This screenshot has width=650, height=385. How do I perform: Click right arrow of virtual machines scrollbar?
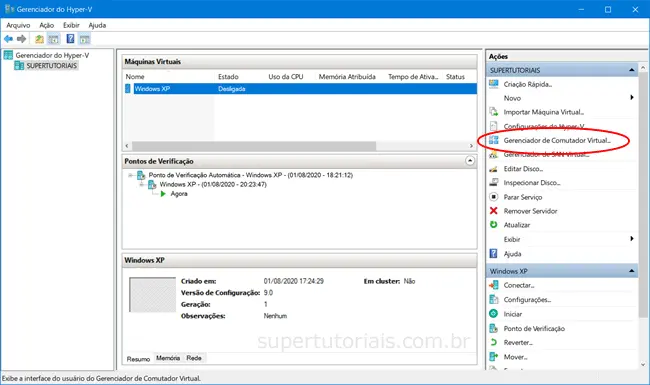pyautogui.click(x=471, y=146)
